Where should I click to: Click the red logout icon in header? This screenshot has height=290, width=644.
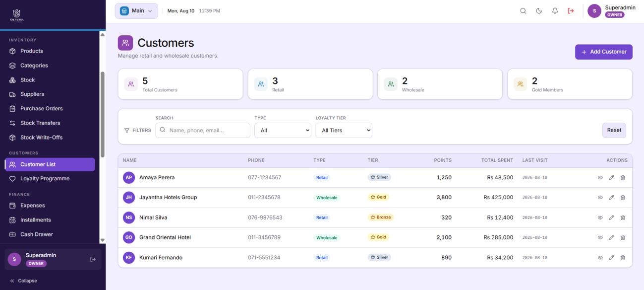click(x=571, y=11)
